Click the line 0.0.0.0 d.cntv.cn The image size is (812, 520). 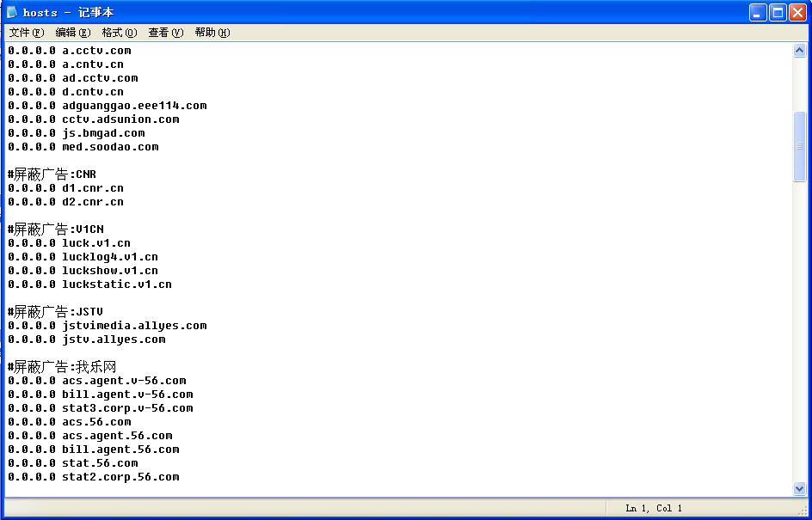point(65,92)
